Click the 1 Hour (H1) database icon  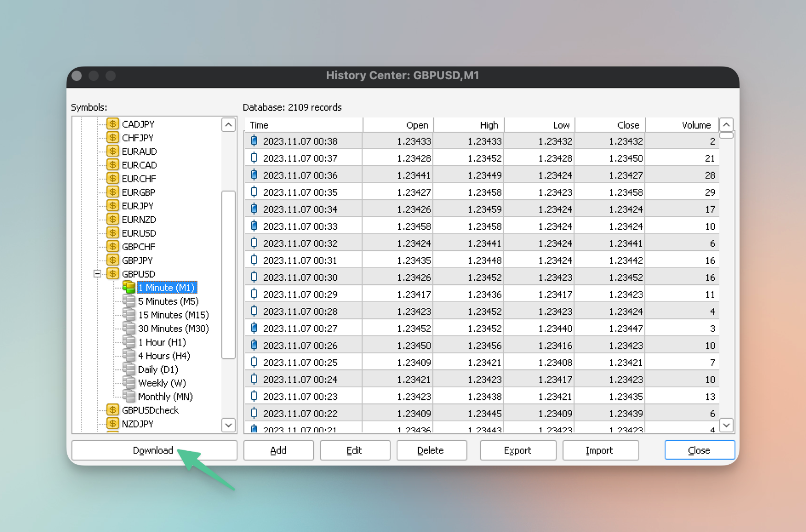tap(129, 342)
